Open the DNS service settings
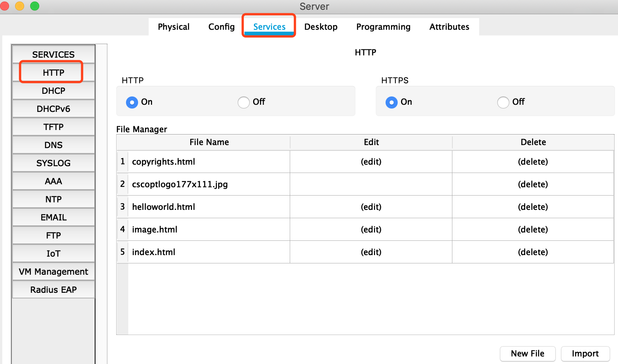This screenshot has height=364, width=618. 53,145
